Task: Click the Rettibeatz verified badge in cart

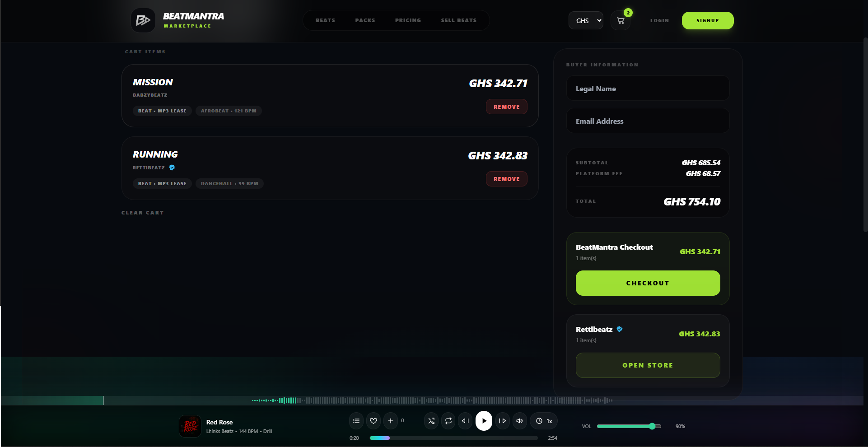Action: coord(172,168)
